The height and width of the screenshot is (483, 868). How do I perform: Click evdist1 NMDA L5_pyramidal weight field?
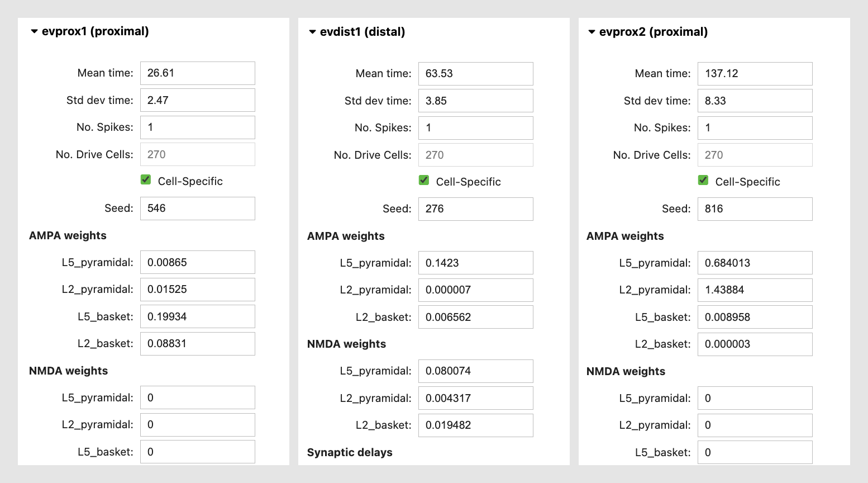point(475,371)
